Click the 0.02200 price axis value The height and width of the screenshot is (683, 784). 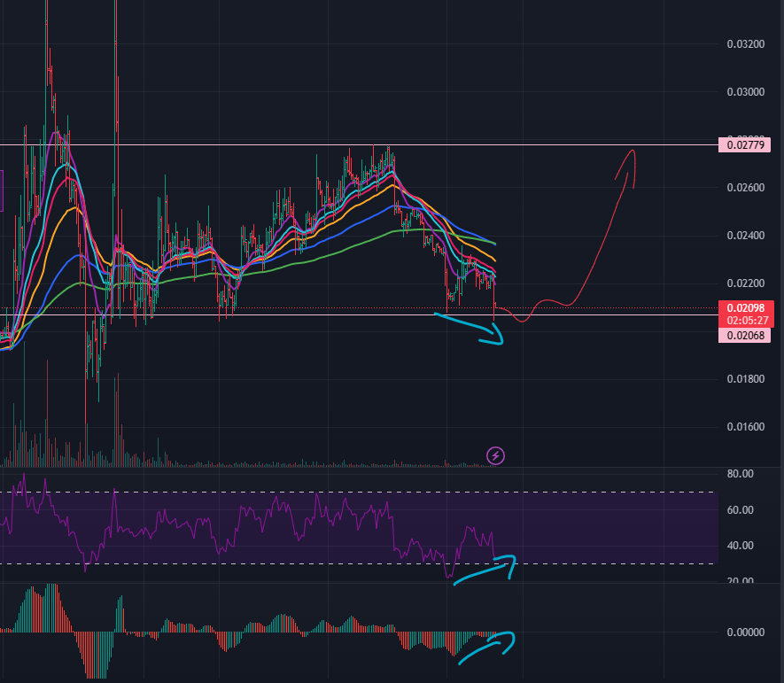(x=746, y=283)
